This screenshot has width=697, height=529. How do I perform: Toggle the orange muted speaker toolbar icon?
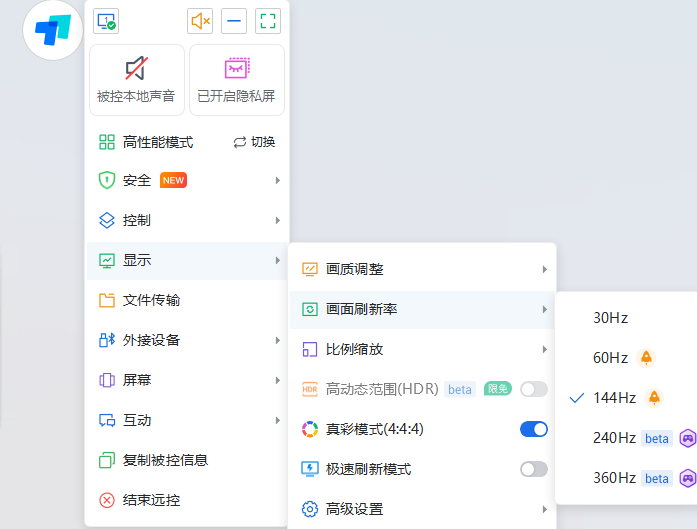coord(200,21)
